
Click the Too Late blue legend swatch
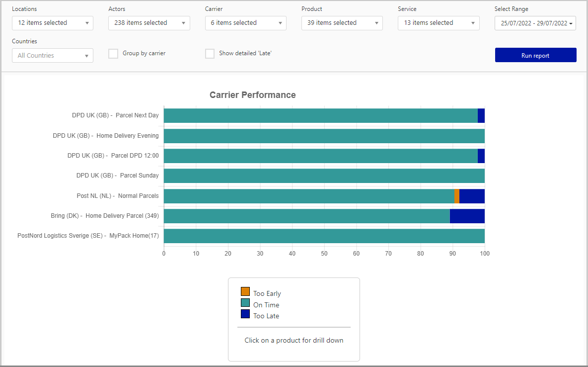pyautogui.click(x=245, y=314)
